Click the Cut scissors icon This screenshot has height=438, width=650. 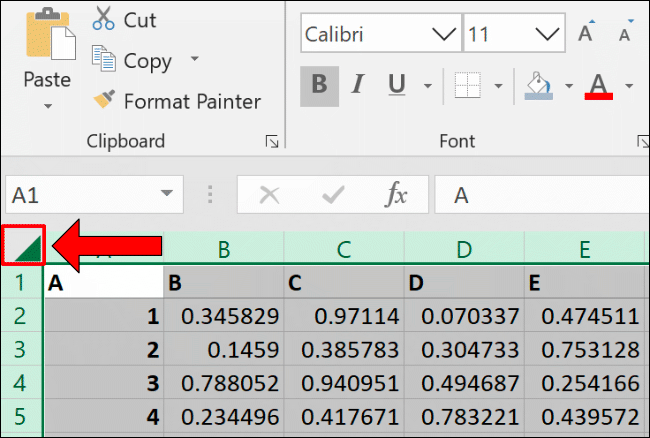(103, 19)
